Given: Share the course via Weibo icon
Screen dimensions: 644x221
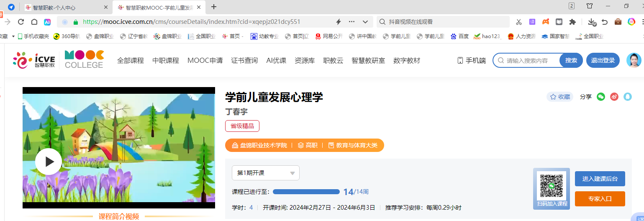Looking at the screenshot, I should (614, 97).
